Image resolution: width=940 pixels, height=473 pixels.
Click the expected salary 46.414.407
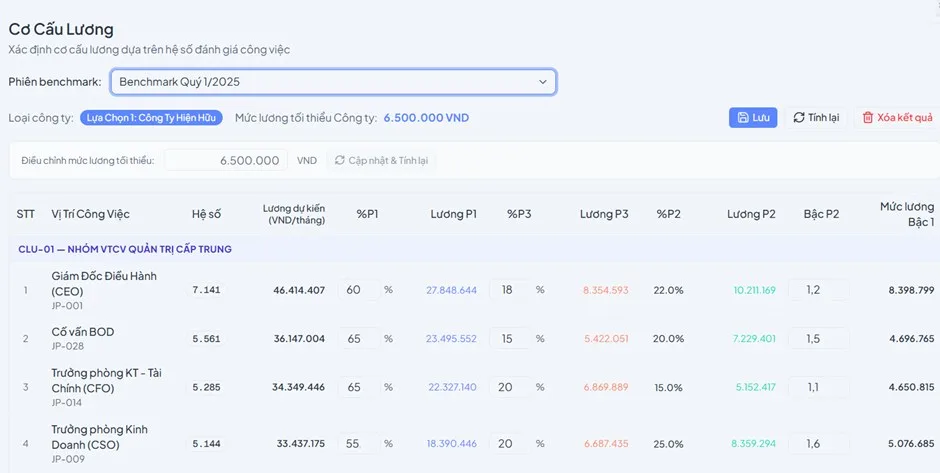click(299, 290)
